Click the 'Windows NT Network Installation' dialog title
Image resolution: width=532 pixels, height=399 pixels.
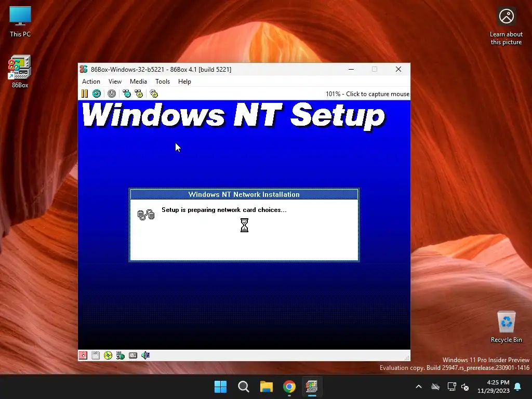click(244, 194)
